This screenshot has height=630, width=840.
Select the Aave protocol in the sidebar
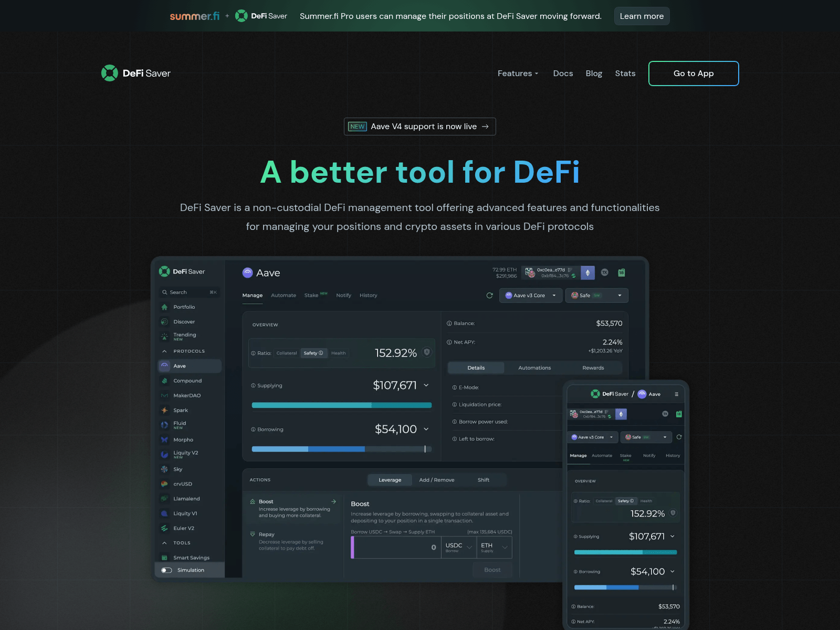pos(189,365)
